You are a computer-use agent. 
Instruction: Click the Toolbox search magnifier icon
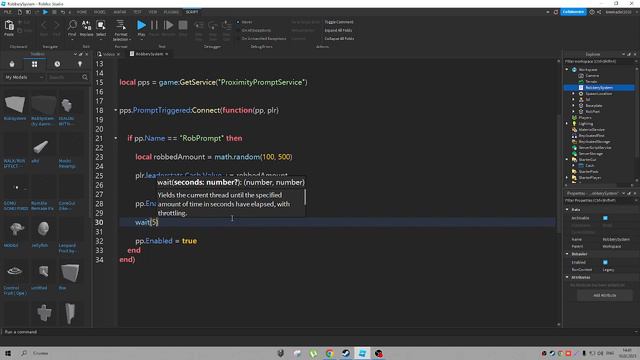pyautogui.click(x=85, y=77)
